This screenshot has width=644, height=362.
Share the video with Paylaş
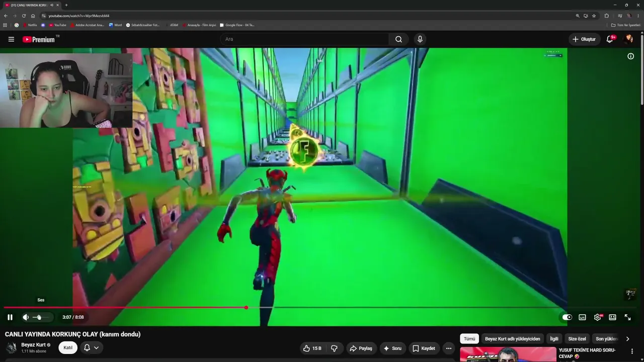(x=361, y=348)
